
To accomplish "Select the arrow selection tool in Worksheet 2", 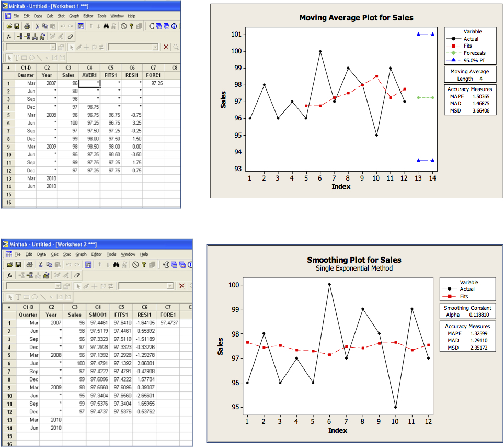I will [x=78, y=286].
